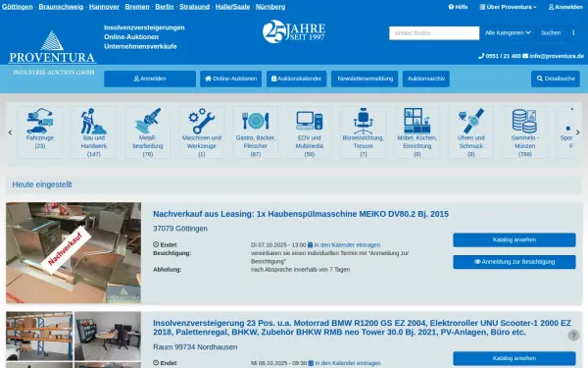Click the Heute eingestellt heading

42,184
